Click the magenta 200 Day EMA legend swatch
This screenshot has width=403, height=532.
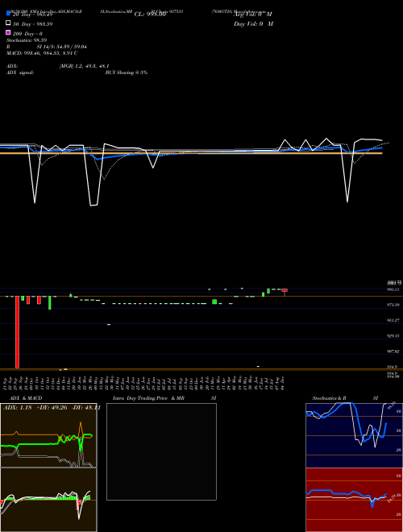pyautogui.click(x=8, y=33)
